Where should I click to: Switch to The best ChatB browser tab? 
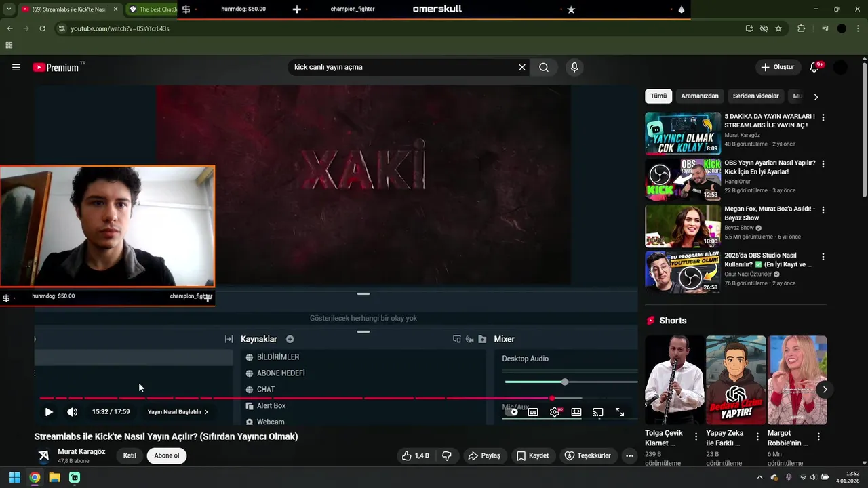pyautogui.click(x=154, y=9)
